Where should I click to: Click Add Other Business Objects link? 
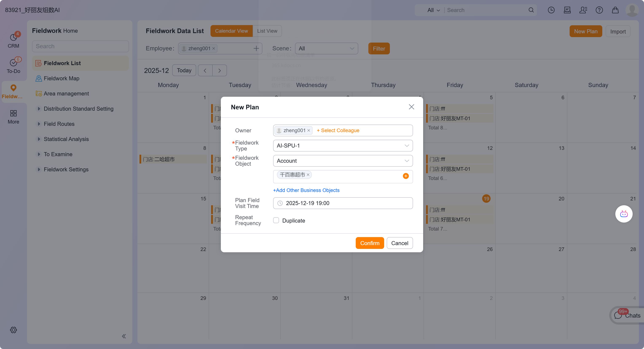coord(306,190)
